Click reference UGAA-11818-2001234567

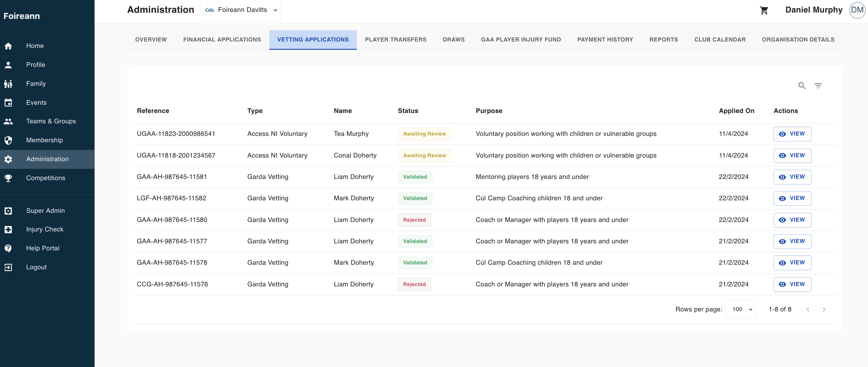click(x=176, y=155)
